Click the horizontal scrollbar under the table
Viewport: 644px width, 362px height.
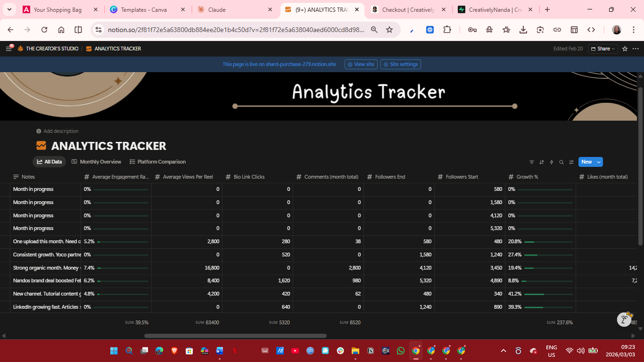[x=235, y=336]
